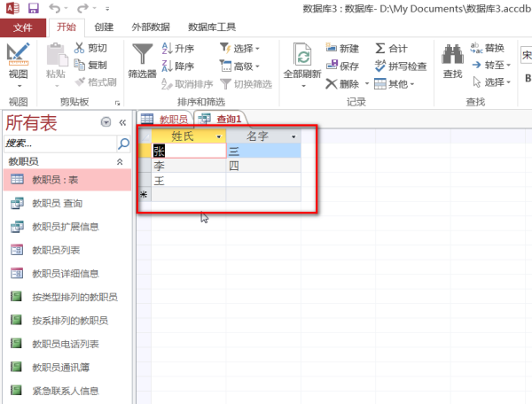Open customize quick access toolbar dropdown
The height and width of the screenshot is (404, 532).
[107, 9]
